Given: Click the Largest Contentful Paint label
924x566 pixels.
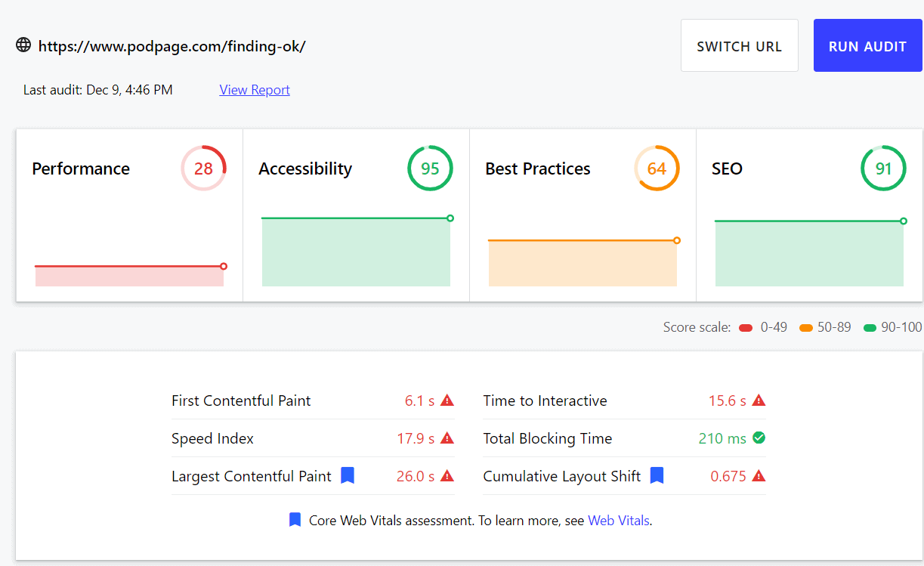Looking at the screenshot, I should pos(252,476).
